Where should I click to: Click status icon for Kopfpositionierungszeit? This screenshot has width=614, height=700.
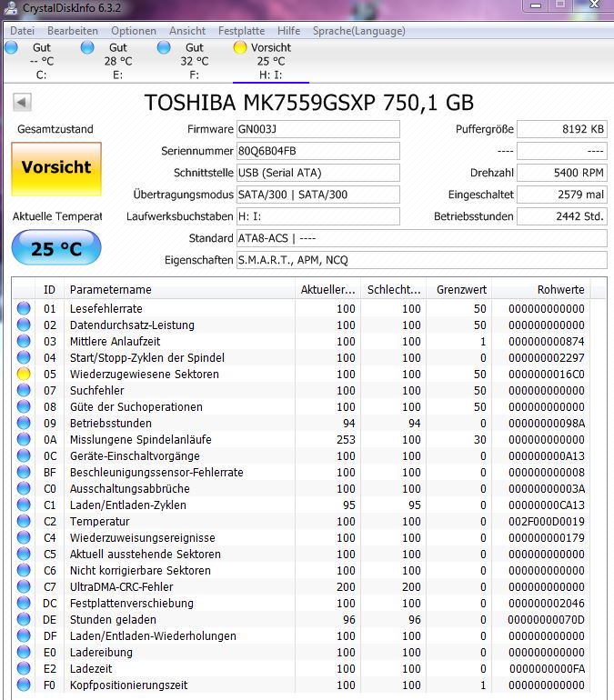tap(24, 685)
